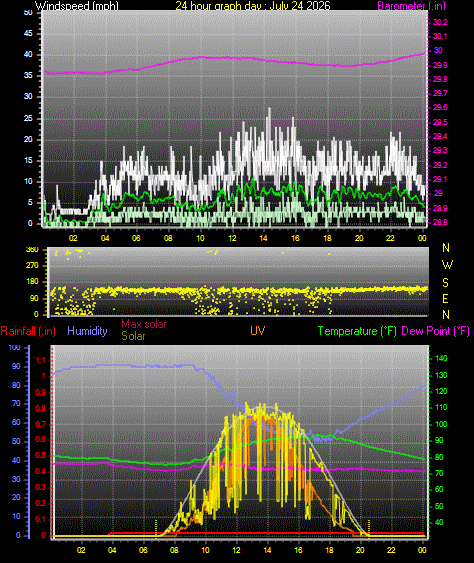Click the '15' windspeed axis value
This screenshot has width=474, height=563.
point(28,160)
